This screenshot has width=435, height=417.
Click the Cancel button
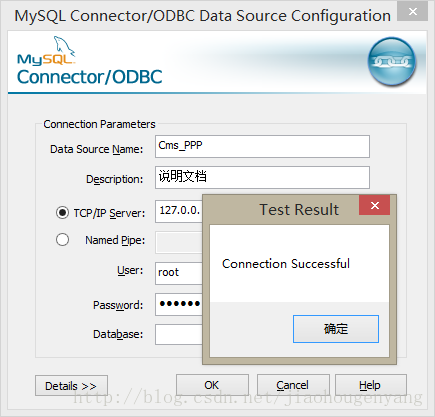293,385
